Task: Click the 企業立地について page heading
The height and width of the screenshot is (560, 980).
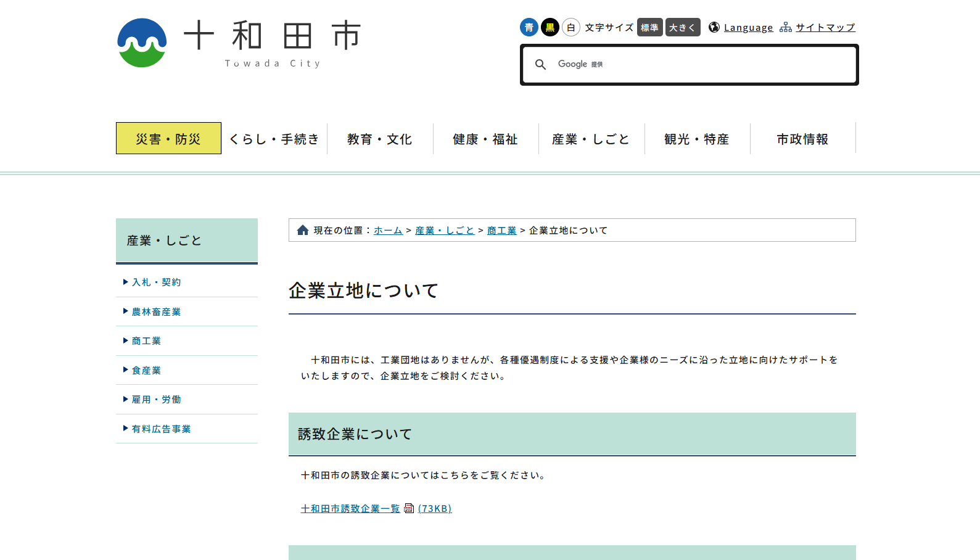Action: [364, 290]
